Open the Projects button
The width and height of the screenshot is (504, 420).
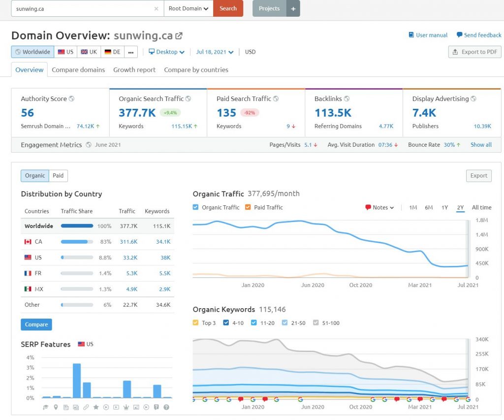coord(269,9)
